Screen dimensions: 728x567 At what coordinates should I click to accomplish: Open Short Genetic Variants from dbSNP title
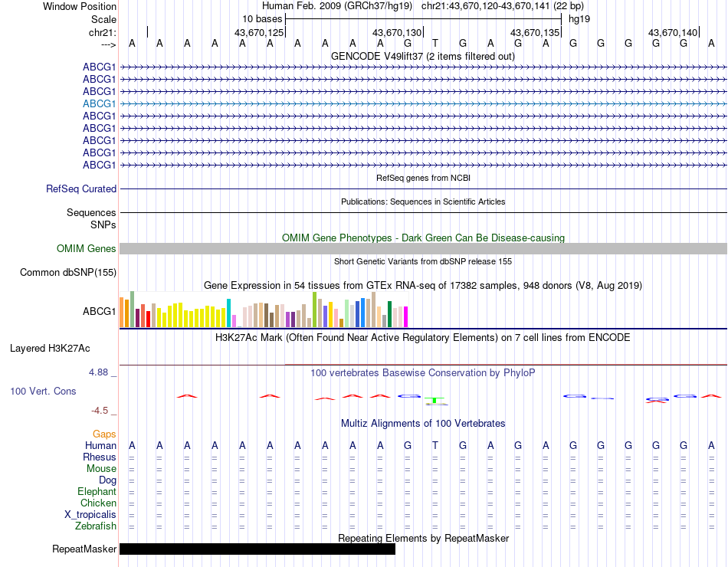pos(423,261)
